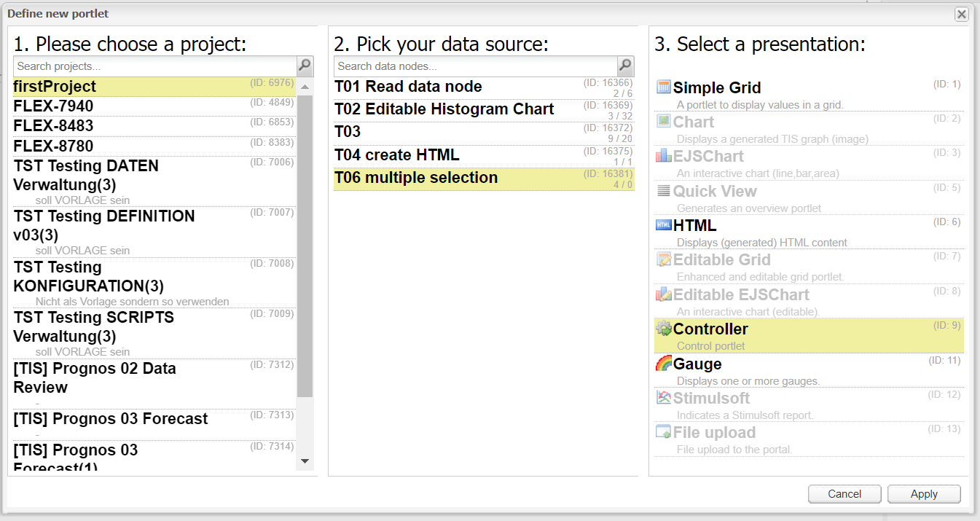This screenshot has height=521, width=980.
Task: Cancel the new portlet dialog
Action: 844,494
